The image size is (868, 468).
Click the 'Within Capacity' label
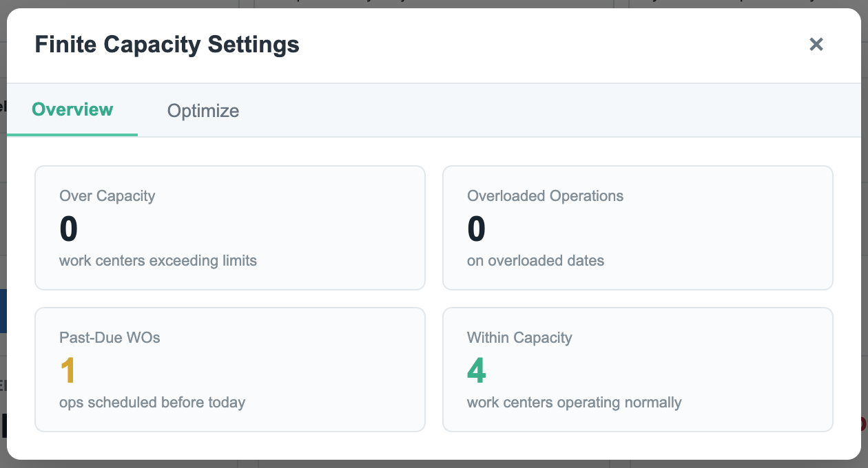pyautogui.click(x=520, y=338)
